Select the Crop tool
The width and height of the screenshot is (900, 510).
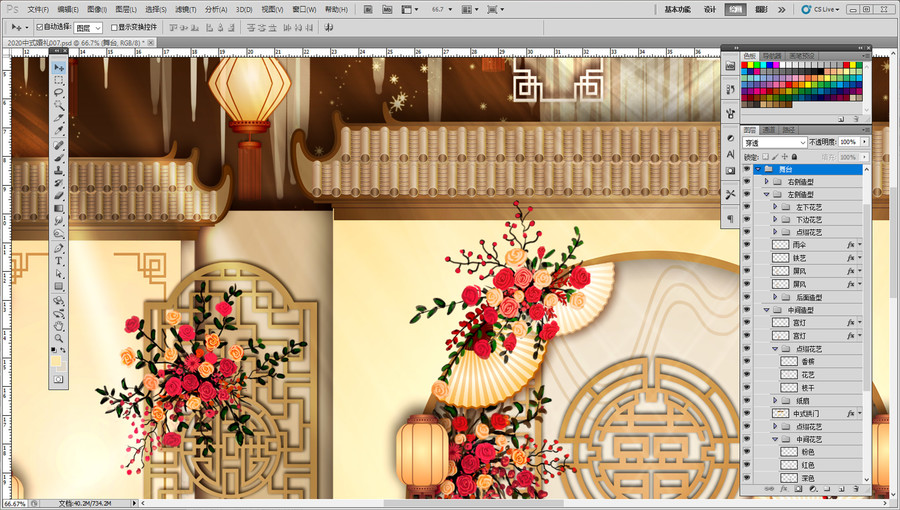point(59,118)
